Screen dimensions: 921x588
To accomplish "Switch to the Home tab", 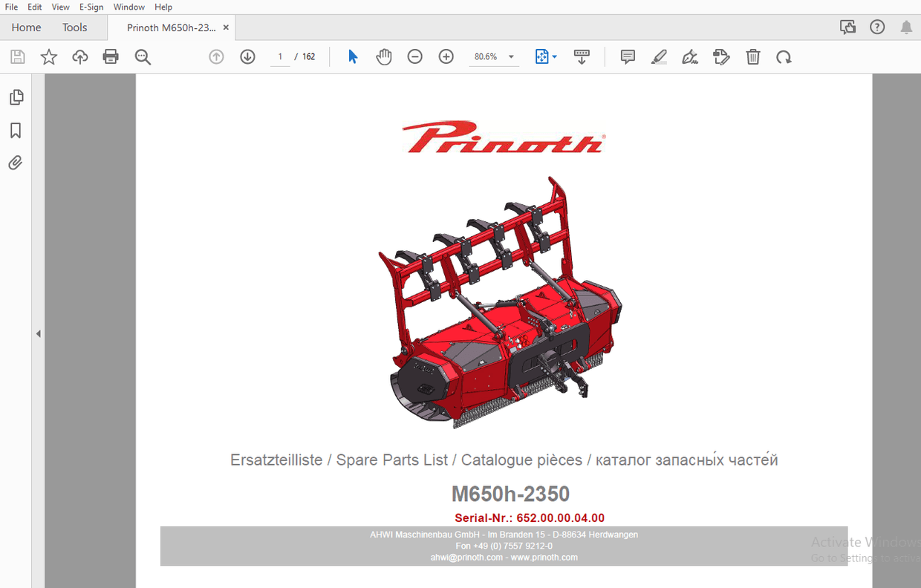I will (26, 27).
